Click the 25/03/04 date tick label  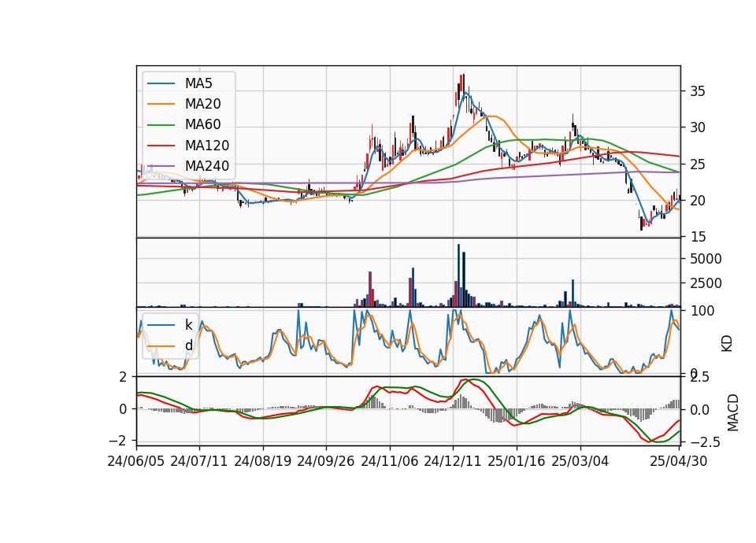pyautogui.click(x=580, y=461)
